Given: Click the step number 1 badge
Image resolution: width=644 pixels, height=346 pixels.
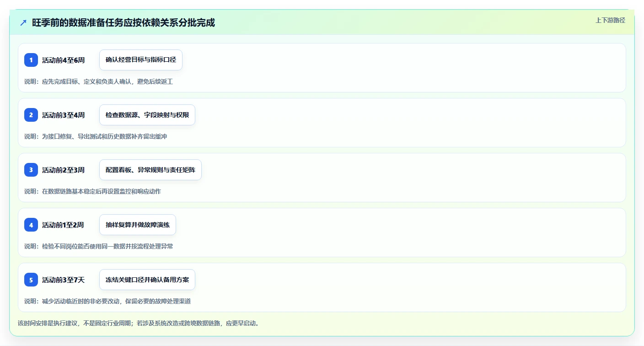Looking at the screenshot, I should click(31, 60).
